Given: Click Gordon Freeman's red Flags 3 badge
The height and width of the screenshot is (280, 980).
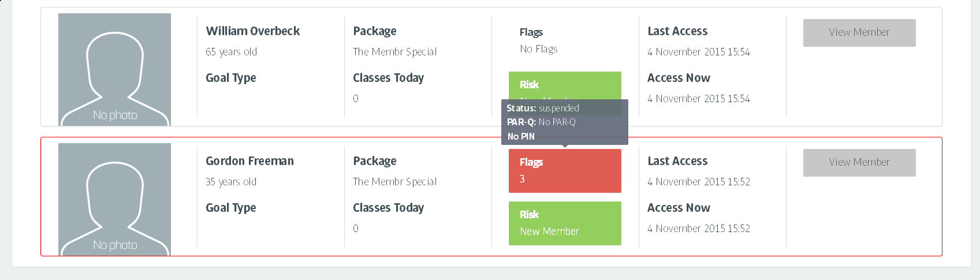Looking at the screenshot, I should 564,171.
